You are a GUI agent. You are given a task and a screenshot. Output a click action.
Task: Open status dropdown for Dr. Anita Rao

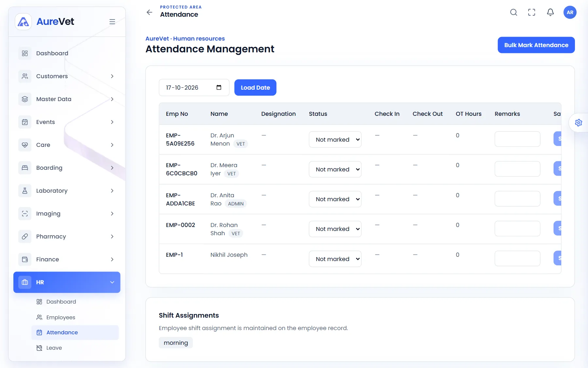point(335,199)
